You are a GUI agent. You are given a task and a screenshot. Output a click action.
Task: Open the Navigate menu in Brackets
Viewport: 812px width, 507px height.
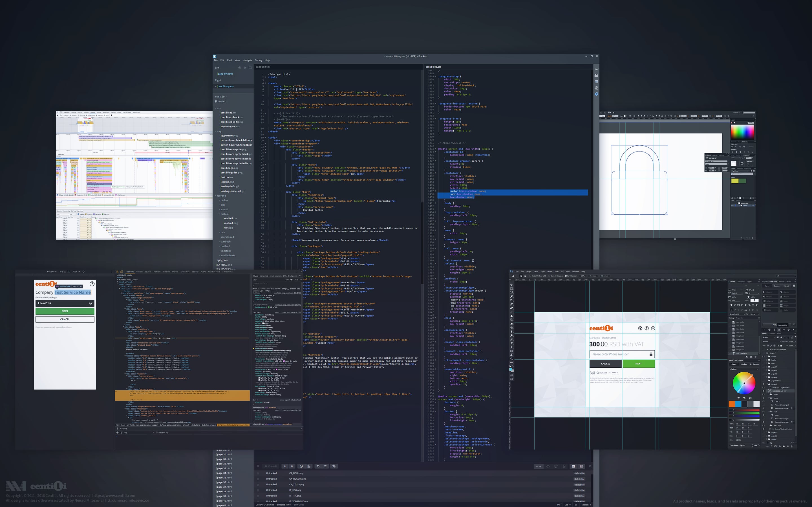click(247, 60)
